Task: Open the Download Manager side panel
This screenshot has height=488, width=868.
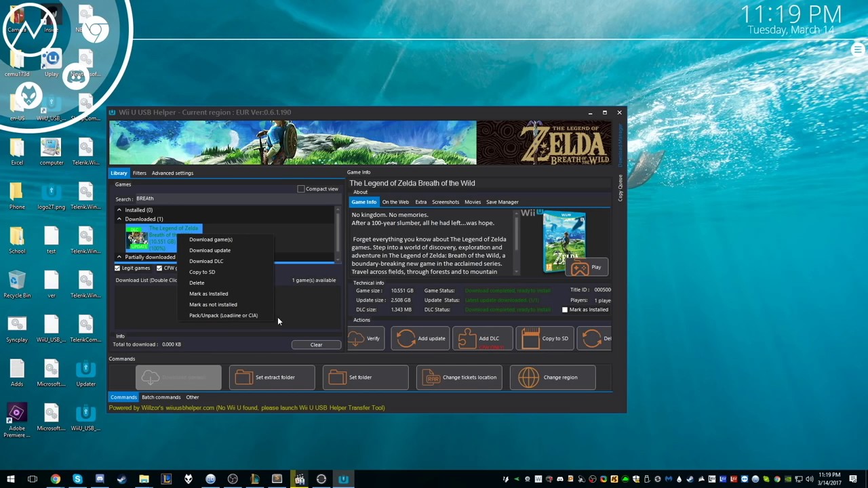Action: coord(620,145)
